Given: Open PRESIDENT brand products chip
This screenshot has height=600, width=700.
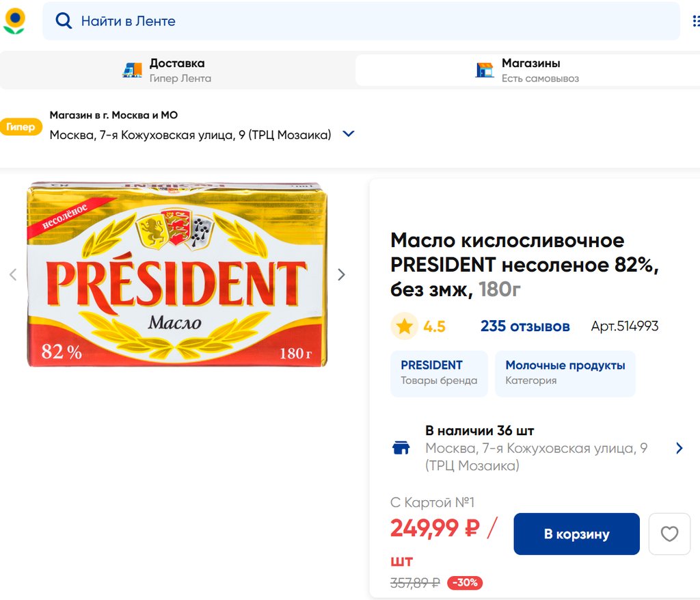Looking at the screenshot, I should pos(439,373).
